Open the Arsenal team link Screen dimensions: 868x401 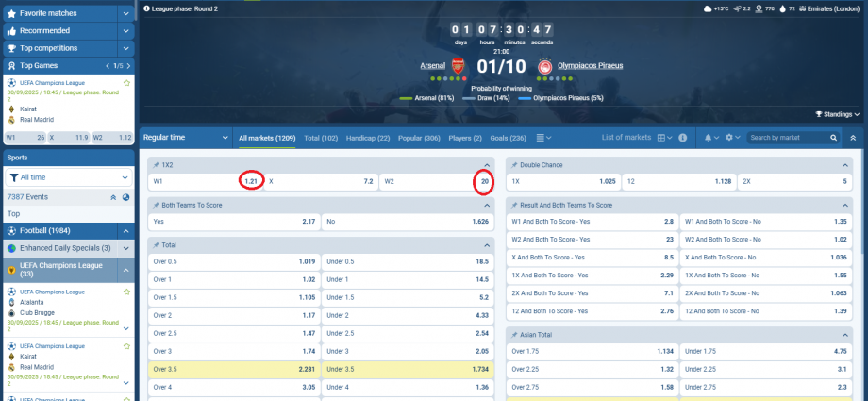pyautogui.click(x=432, y=65)
